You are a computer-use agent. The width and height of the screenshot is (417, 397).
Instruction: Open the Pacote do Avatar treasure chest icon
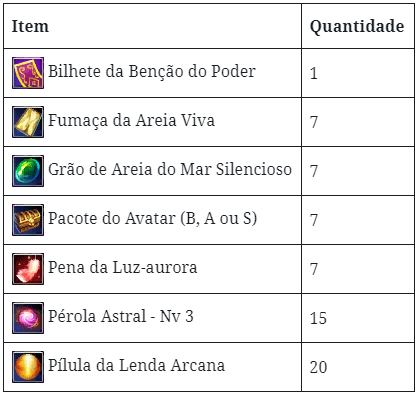28,220
